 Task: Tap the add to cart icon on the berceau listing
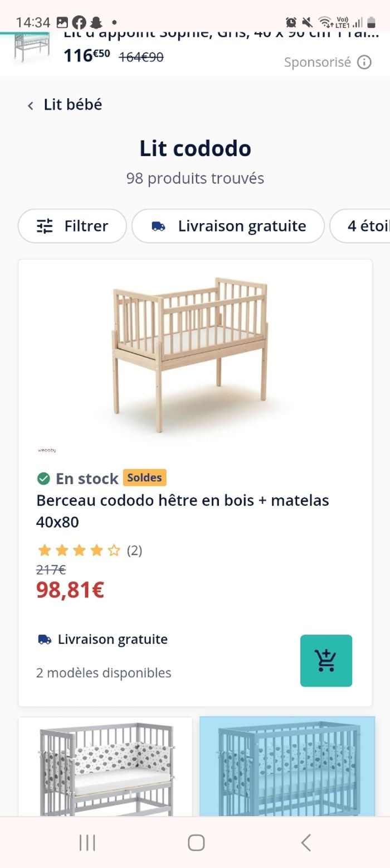coord(326,660)
